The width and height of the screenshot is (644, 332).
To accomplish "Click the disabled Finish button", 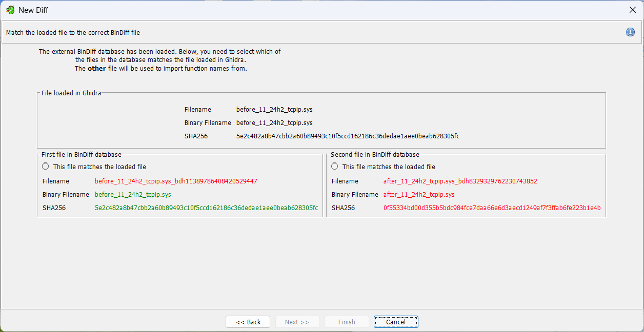I will click(x=347, y=322).
